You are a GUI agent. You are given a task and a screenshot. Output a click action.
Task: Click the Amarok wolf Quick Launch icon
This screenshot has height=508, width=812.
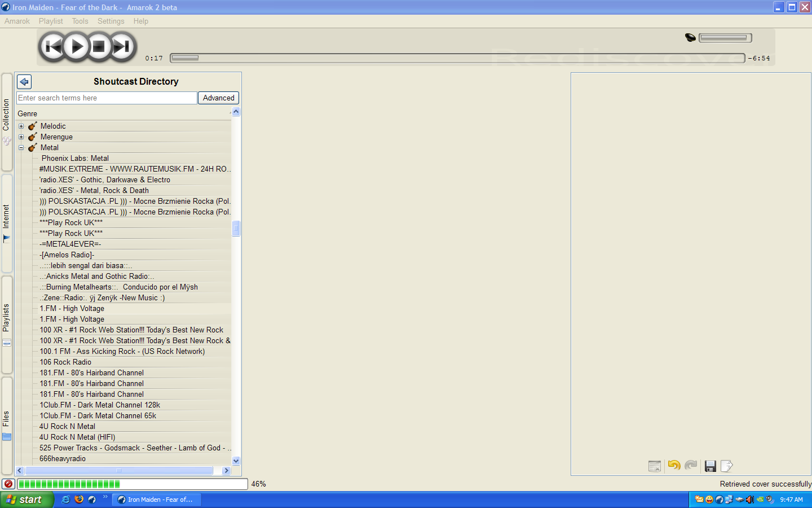point(92,500)
